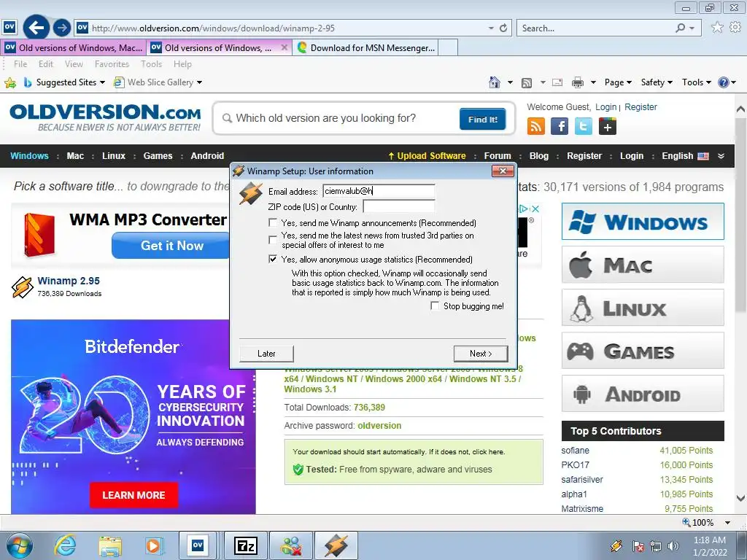Image resolution: width=747 pixels, height=560 pixels.
Task: Click the Twitter icon on OldVersion header
Action: click(x=584, y=126)
